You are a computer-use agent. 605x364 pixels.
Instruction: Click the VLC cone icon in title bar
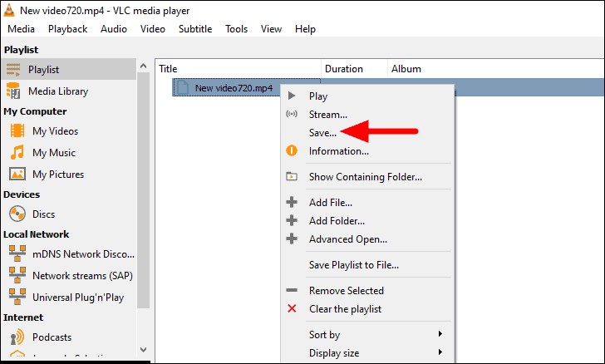[9, 10]
